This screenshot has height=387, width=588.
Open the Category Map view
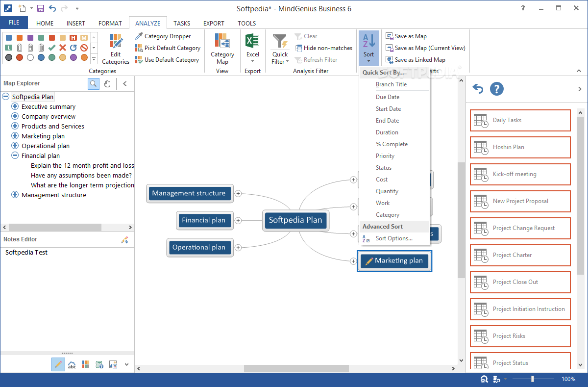click(222, 49)
